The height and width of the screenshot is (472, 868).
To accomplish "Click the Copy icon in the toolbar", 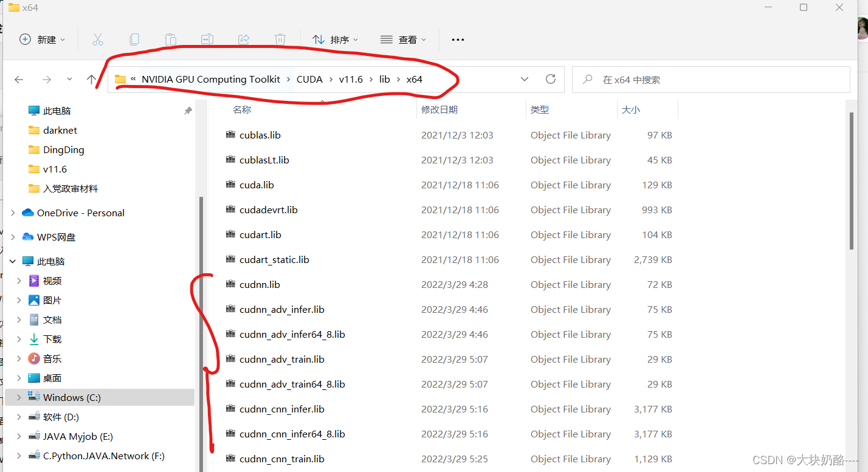I will [134, 39].
